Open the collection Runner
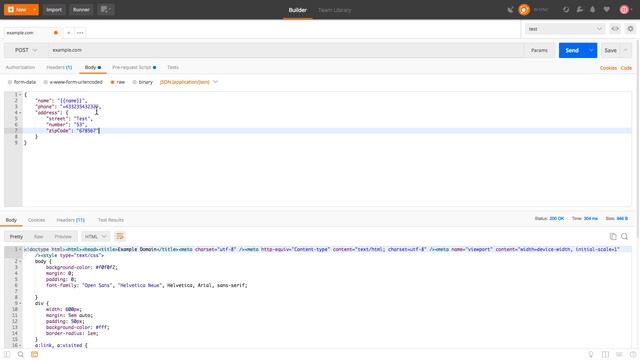Screen dimensions: 640x360 [x=81, y=9]
